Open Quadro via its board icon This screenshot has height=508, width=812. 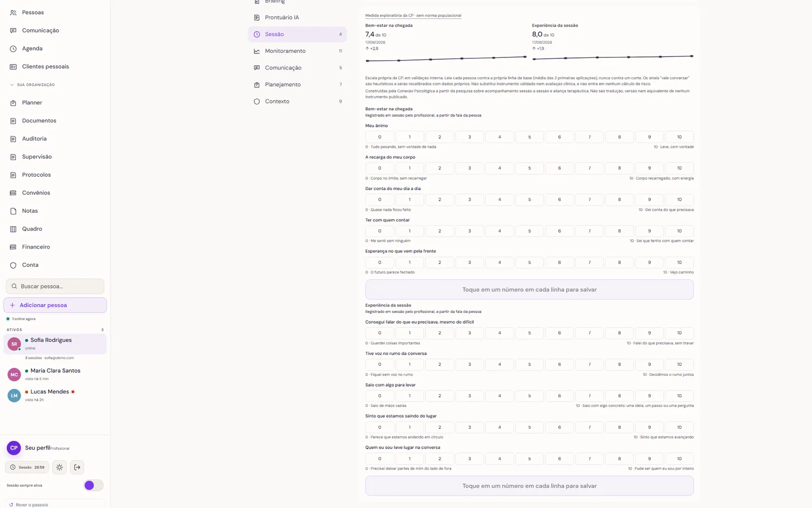pyautogui.click(x=13, y=229)
